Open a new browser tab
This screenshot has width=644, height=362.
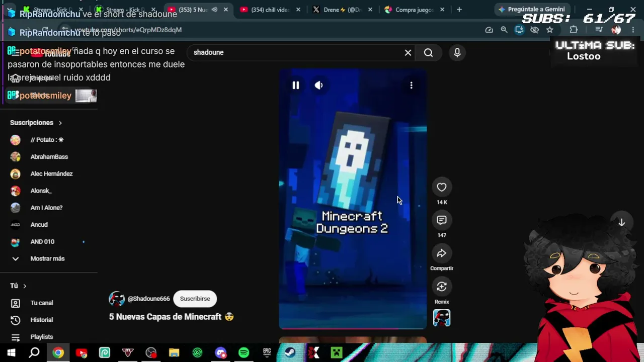tap(459, 10)
